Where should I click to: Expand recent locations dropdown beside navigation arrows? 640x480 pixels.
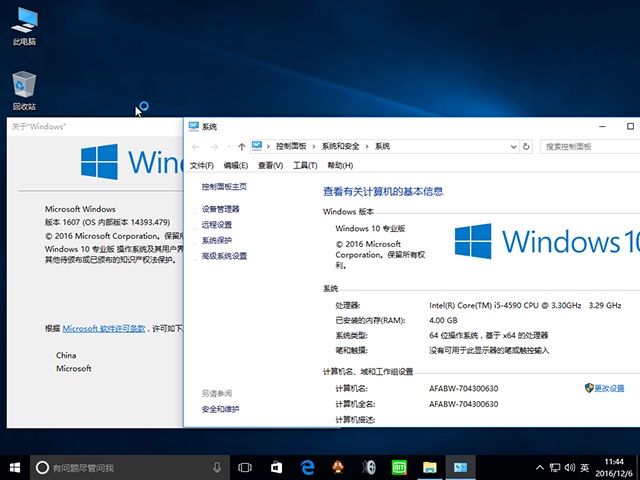click(x=228, y=146)
